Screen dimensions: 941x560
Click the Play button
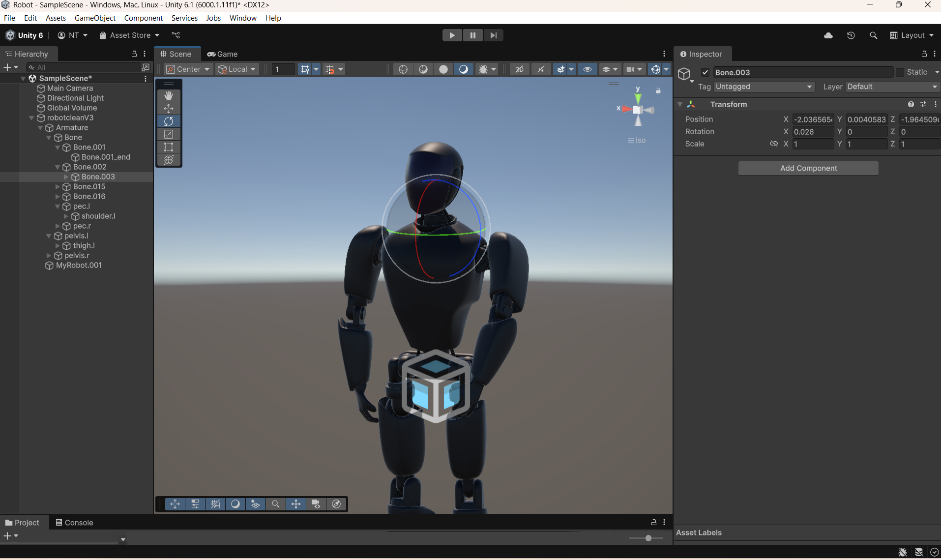point(452,35)
